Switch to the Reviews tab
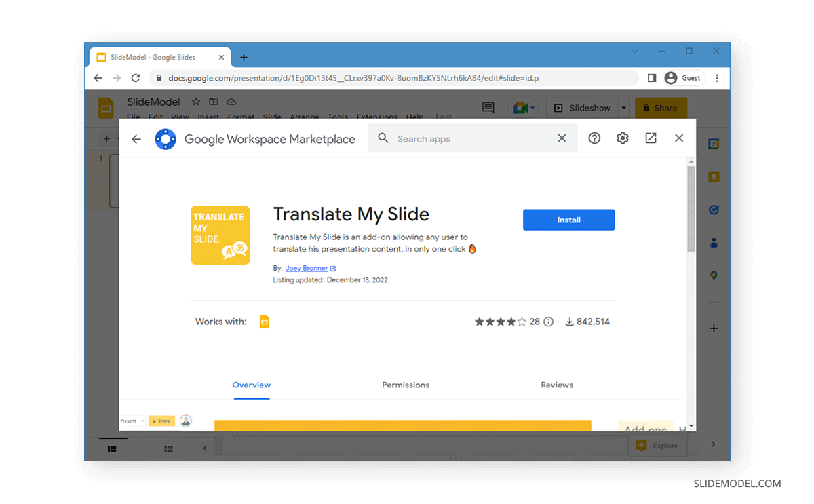The width and height of the screenshot is (814, 504). click(557, 385)
